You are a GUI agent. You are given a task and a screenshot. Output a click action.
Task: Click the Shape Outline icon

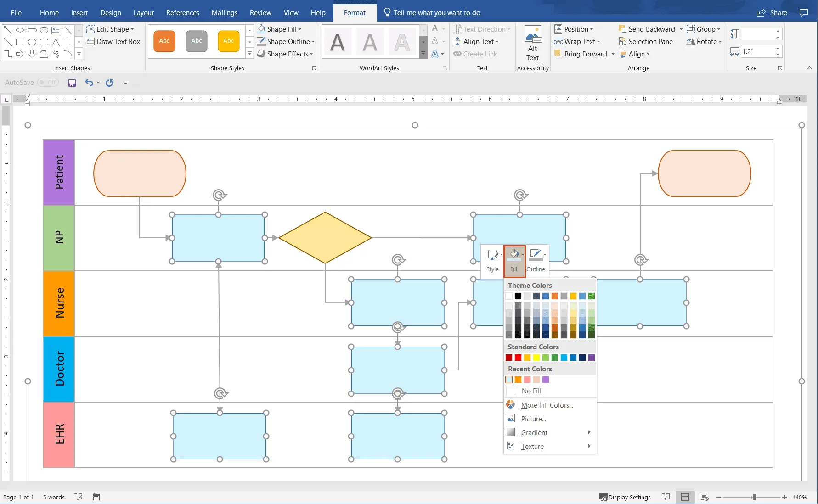pyautogui.click(x=261, y=41)
